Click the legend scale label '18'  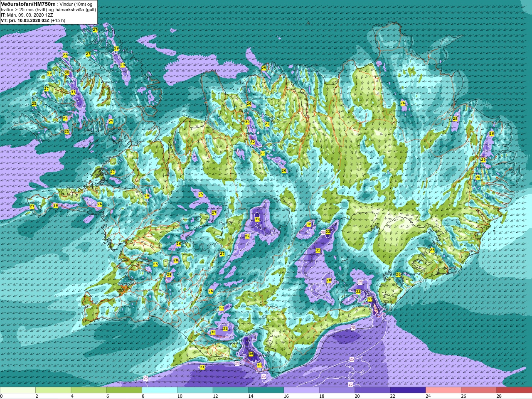click(322, 396)
